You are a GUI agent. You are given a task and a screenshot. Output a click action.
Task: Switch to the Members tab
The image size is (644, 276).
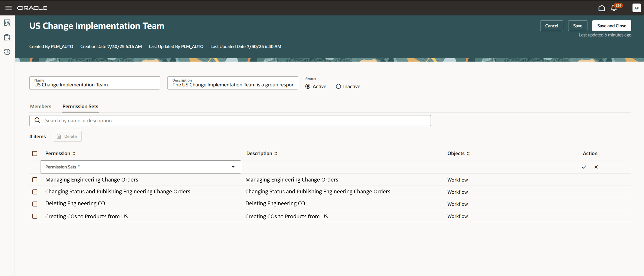41,106
